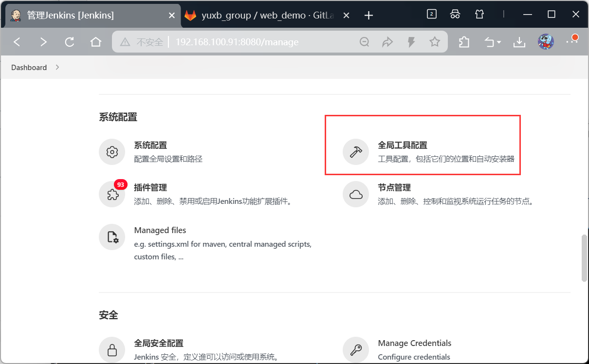Click the tab count icon showing 2

click(431, 14)
